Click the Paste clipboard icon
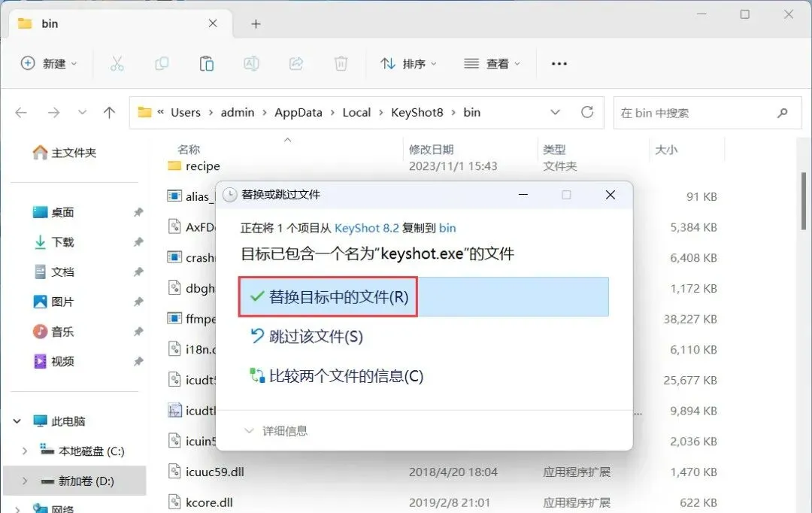This screenshot has height=513, width=812. coord(207,64)
